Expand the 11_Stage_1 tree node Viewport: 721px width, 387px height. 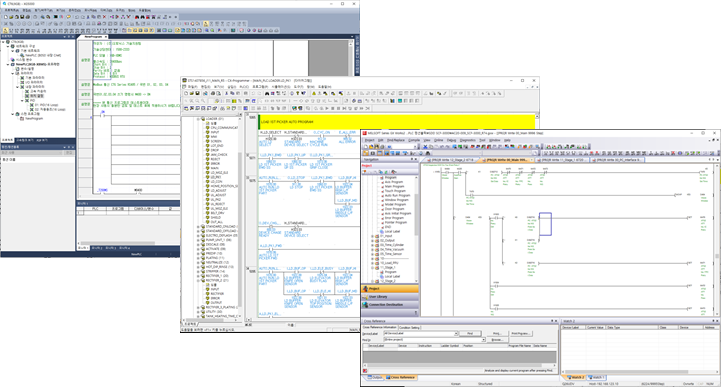372,267
